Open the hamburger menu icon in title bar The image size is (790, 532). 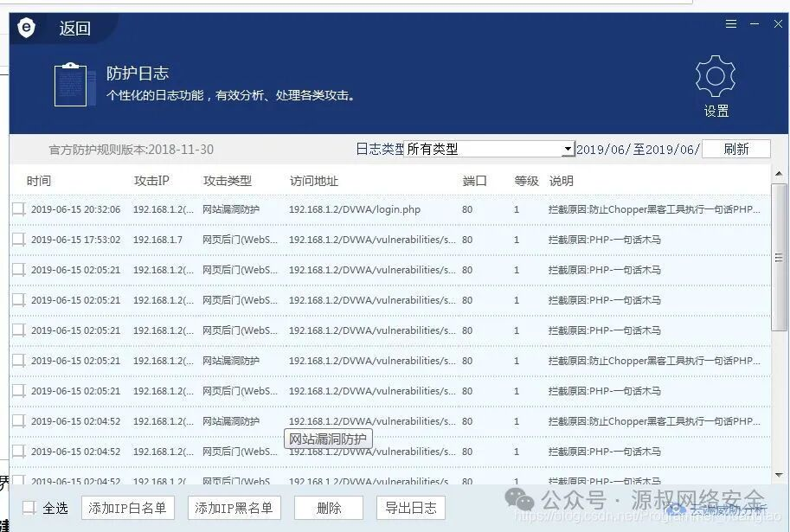730,23
